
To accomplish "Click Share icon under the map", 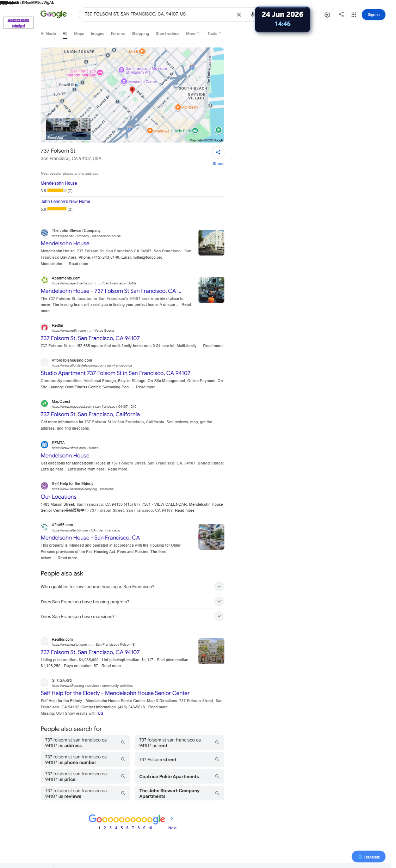I will [x=218, y=152].
